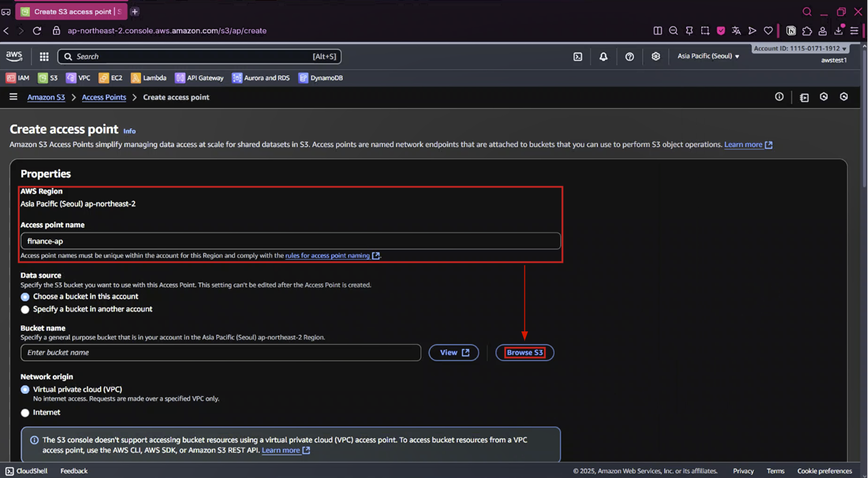Image resolution: width=868 pixels, height=478 pixels.
Task: Add the page to favorites via heart icon
Action: 768,31
